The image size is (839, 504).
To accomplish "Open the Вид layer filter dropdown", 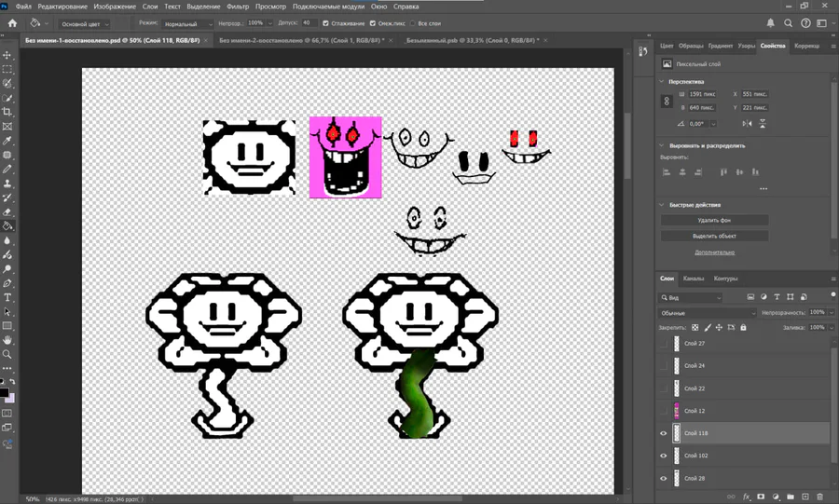I will 691,298.
